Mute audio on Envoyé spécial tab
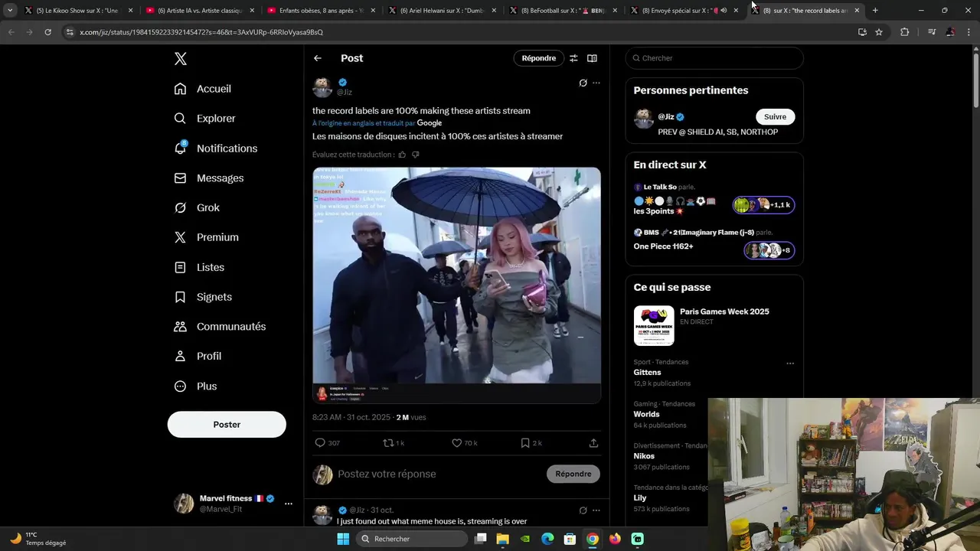 [x=724, y=11]
